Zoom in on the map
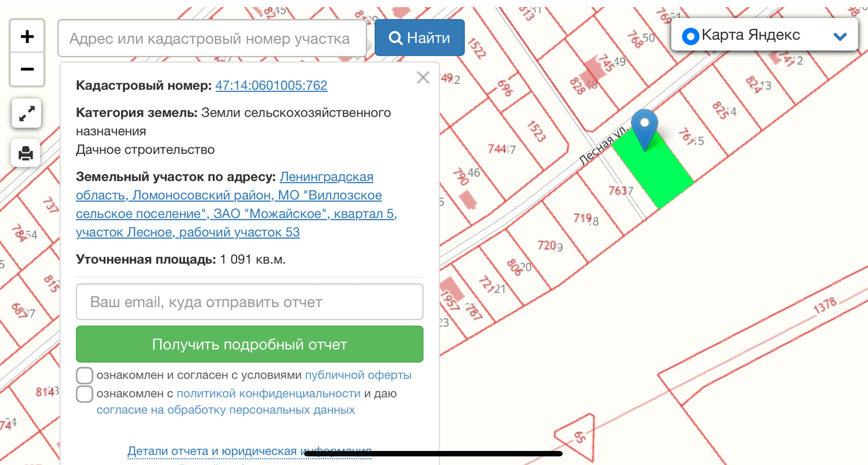868x465 pixels. point(27,36)
